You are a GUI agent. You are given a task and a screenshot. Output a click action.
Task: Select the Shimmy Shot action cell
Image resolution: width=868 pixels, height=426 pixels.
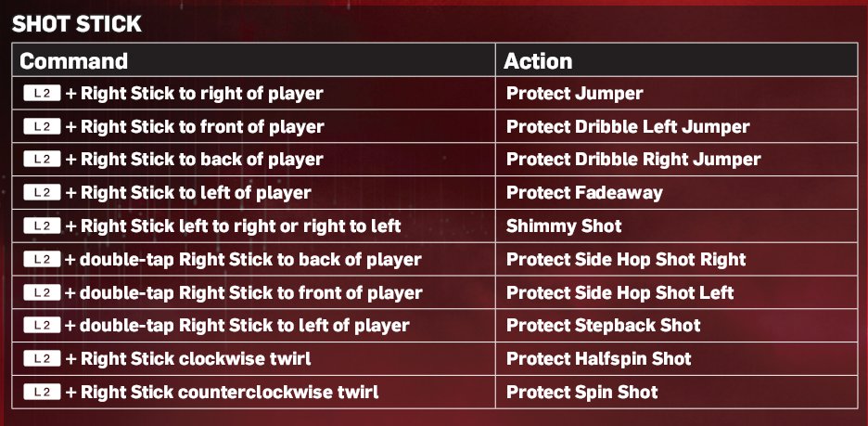(676, 226)
